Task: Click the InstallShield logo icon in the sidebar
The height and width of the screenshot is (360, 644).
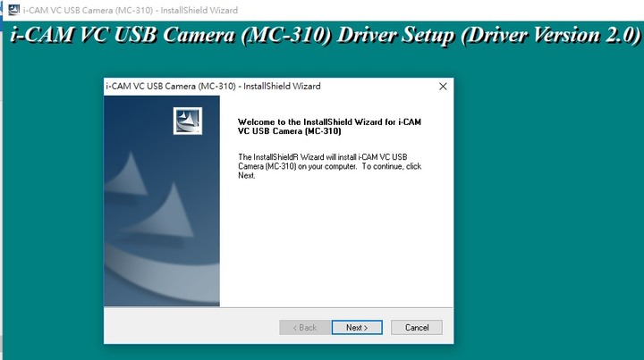Action: click(x=188, y=121)
